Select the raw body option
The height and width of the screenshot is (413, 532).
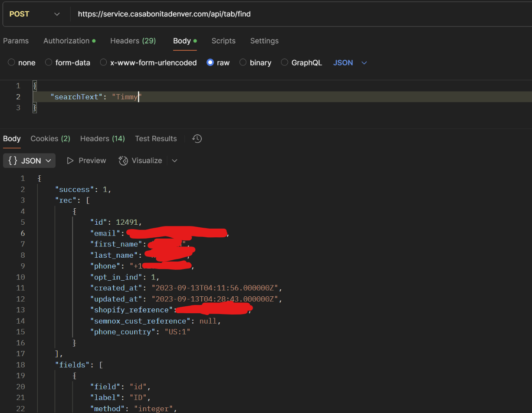[x=218, y=62]
